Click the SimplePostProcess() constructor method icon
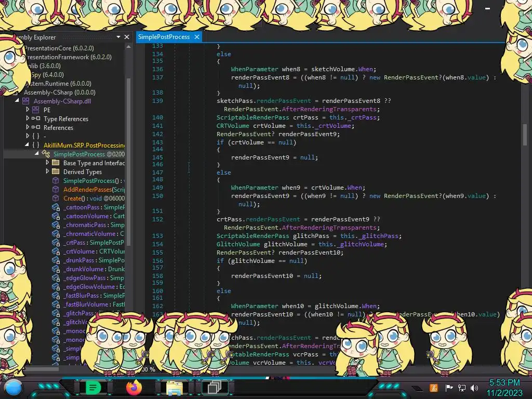 pos(56,180)
